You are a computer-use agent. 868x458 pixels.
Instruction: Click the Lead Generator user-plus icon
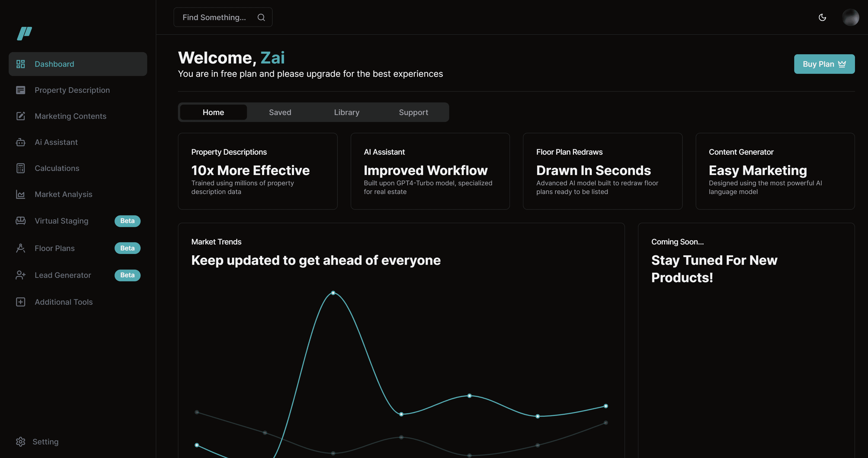coord(21,275)
